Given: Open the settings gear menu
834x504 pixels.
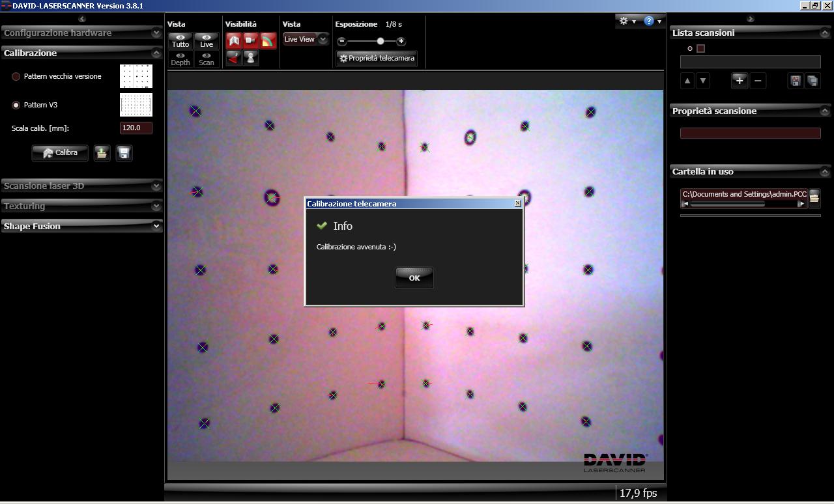Looking at the screenshot, I should (x=627, y=21).
